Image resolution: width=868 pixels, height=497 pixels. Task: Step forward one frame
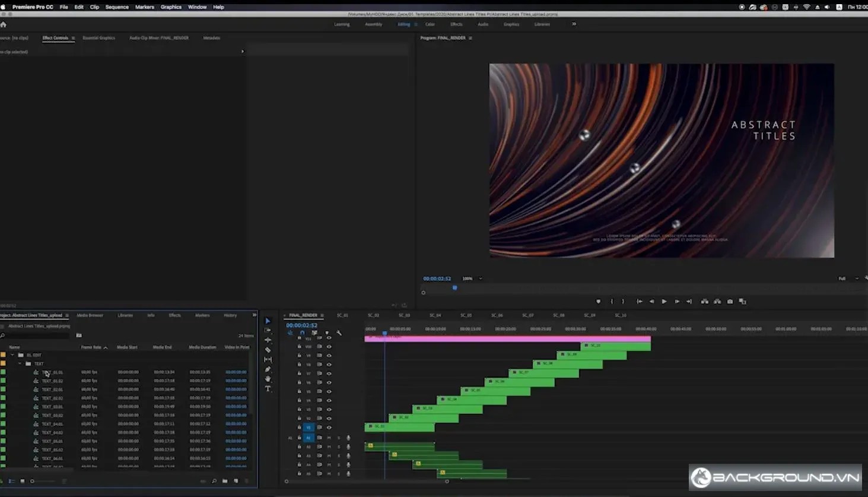point(677,302)
